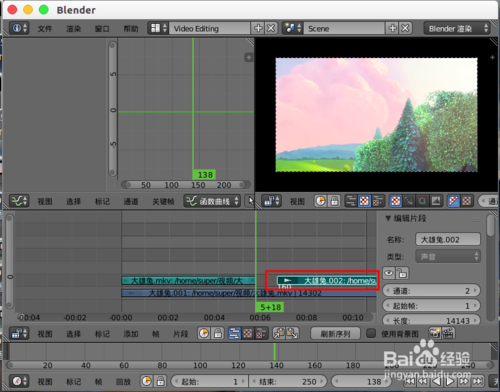
Task: Open the screen layout browse icon
Action: pyautogui.click(x=158, y=28)
